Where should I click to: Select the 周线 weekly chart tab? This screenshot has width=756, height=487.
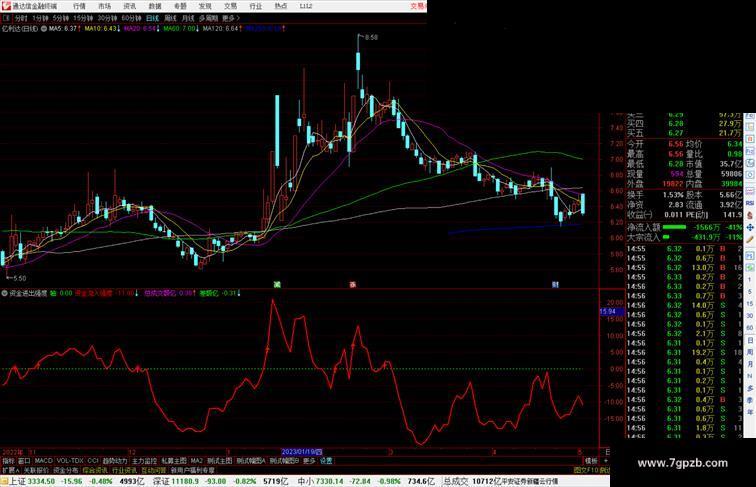click(170, 18)
